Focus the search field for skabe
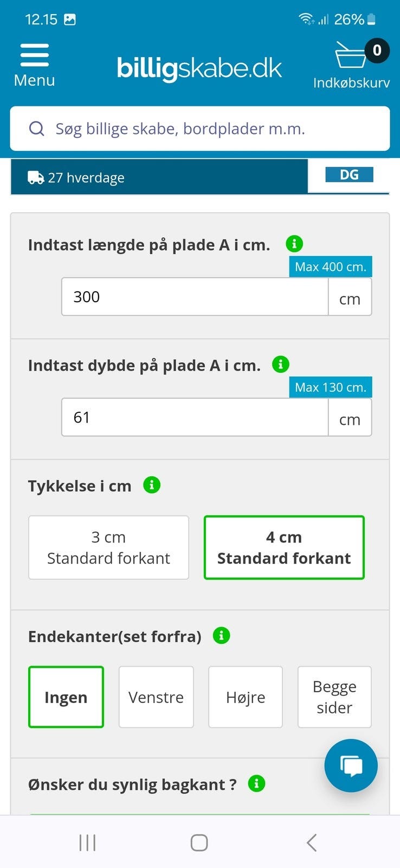 point(211,129)
